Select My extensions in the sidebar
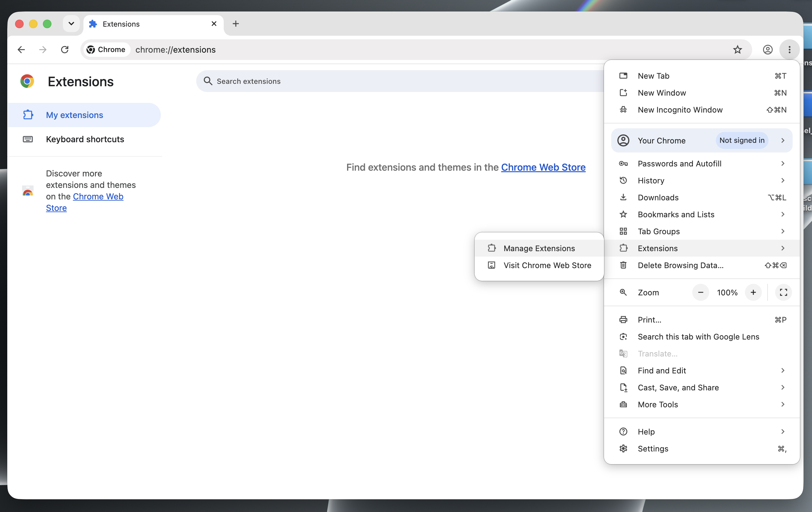 pos(84,115)
